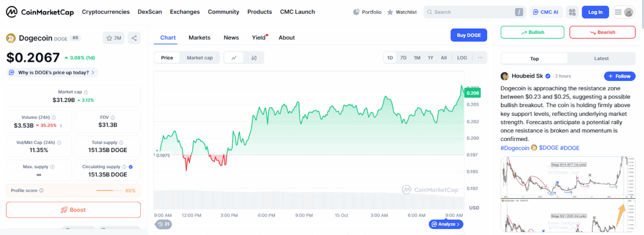This screenshot has height=235, width=644.
Task: Open the CMC AI assistant
Action: [546, 12]
